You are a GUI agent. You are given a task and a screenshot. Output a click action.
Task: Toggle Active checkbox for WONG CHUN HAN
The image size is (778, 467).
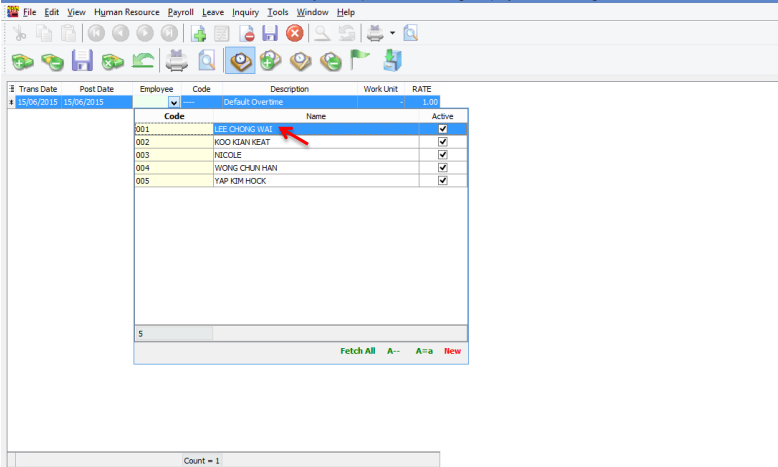click(443, 168)
